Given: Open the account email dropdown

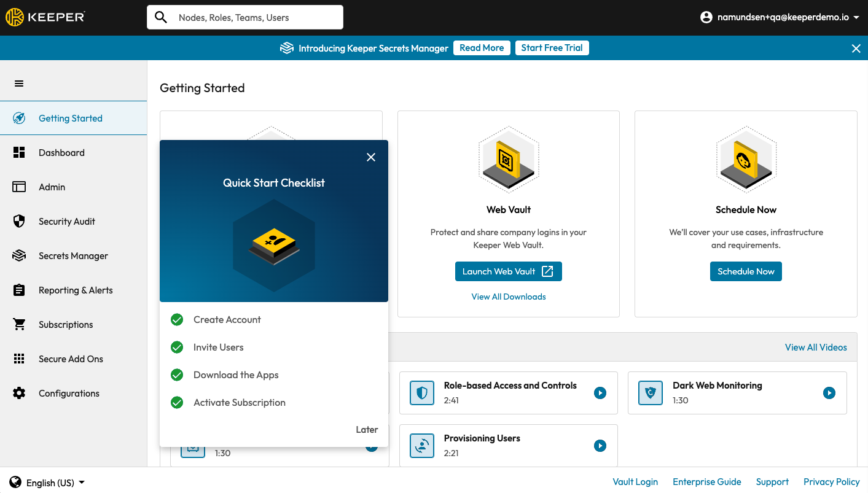Looking at the screenshot, I should tap(780, 18).
